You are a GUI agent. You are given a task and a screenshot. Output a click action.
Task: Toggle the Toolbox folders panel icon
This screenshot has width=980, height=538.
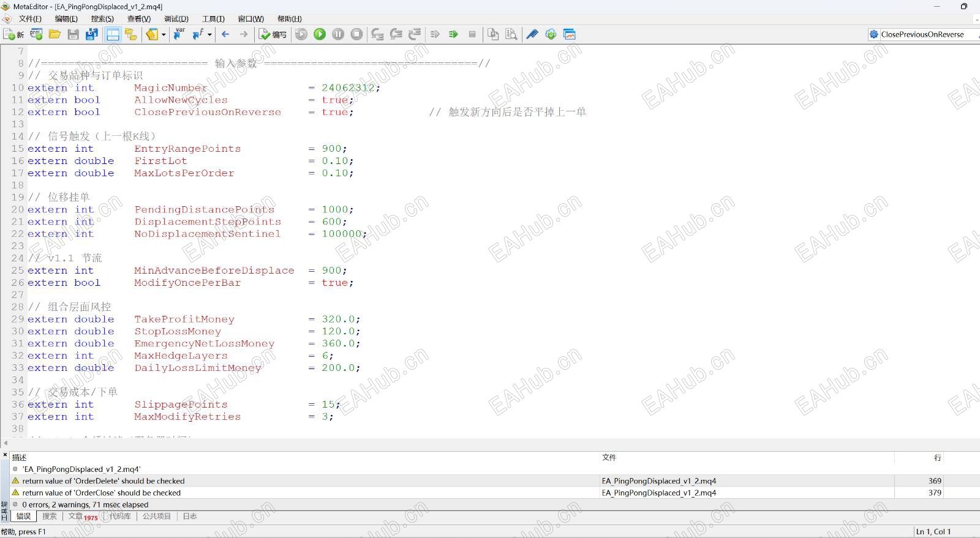(130, 34)
